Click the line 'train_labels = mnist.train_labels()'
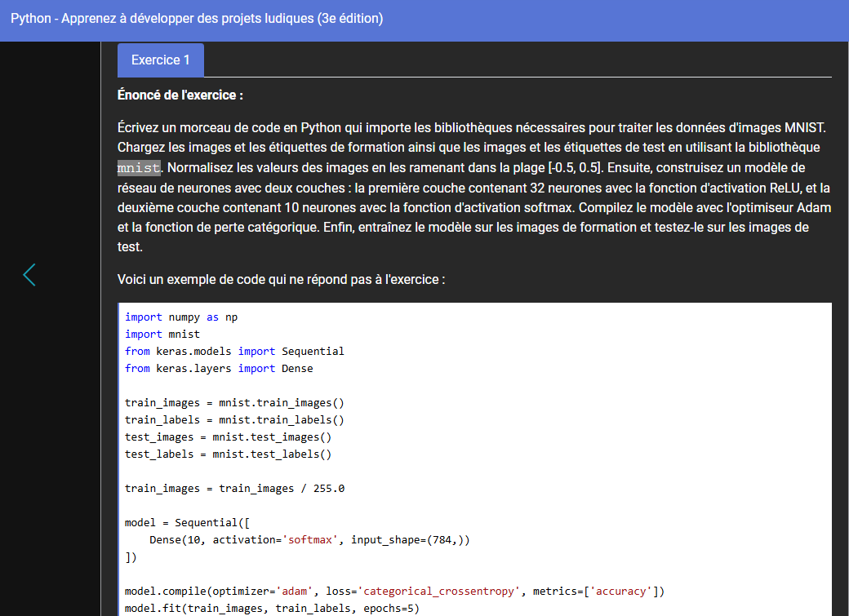 point(234,420)
